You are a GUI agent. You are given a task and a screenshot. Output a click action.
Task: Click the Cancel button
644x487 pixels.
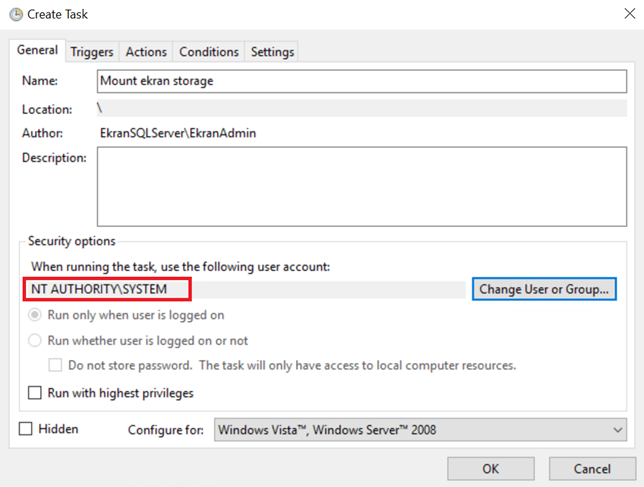(592, 469)
